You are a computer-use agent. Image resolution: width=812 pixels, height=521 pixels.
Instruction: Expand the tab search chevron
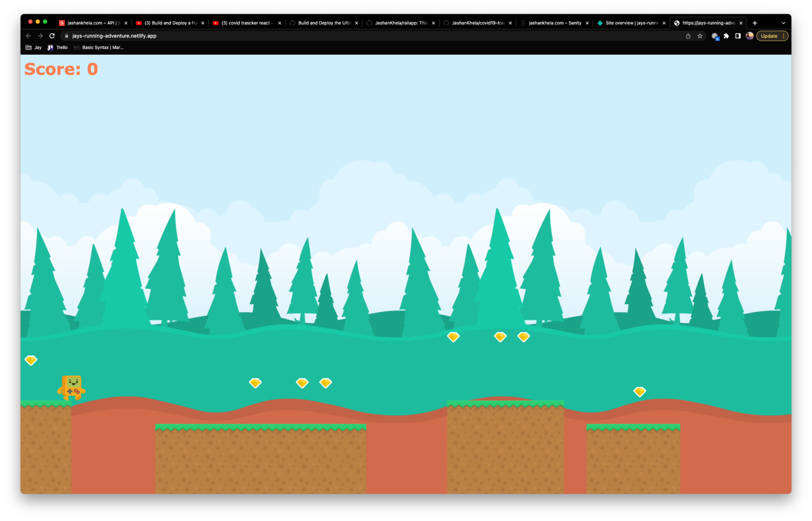[783, 23]
